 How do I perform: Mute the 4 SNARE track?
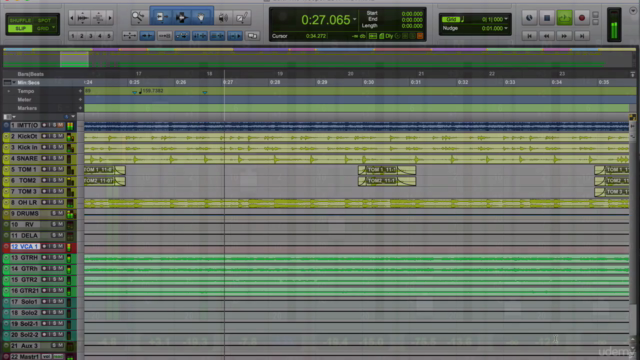(60, 158)
